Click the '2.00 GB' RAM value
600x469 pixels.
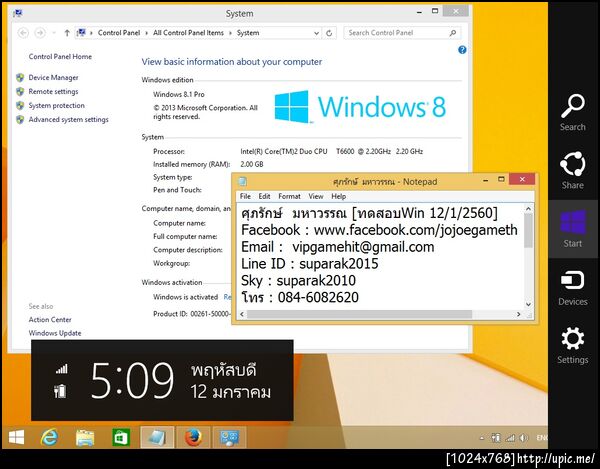click(252, 164)
